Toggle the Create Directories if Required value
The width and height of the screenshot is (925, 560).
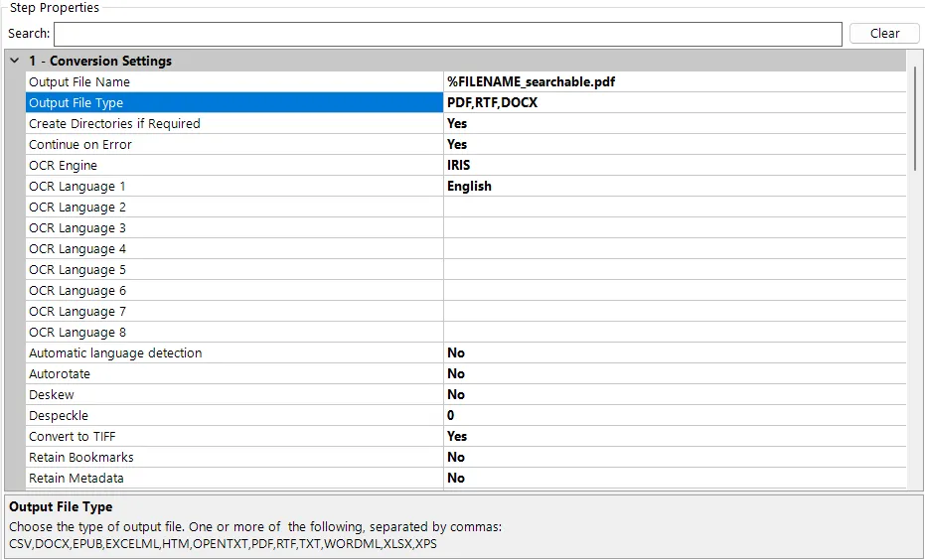click(x=675, y=124)
